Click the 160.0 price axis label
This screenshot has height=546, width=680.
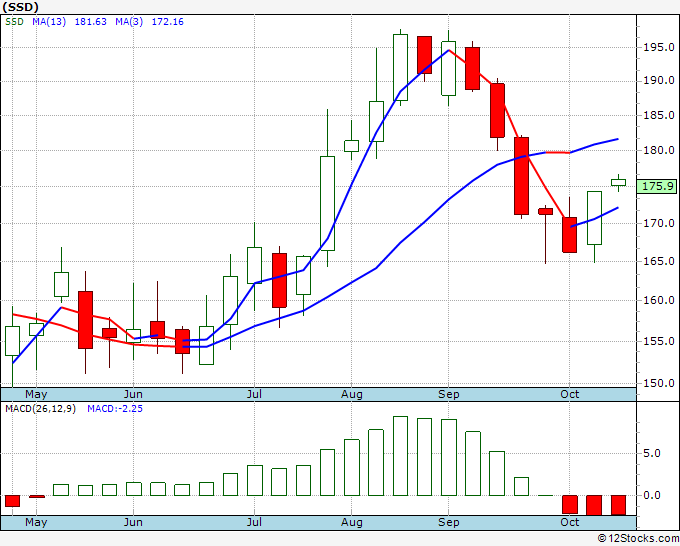click(658, 300)
